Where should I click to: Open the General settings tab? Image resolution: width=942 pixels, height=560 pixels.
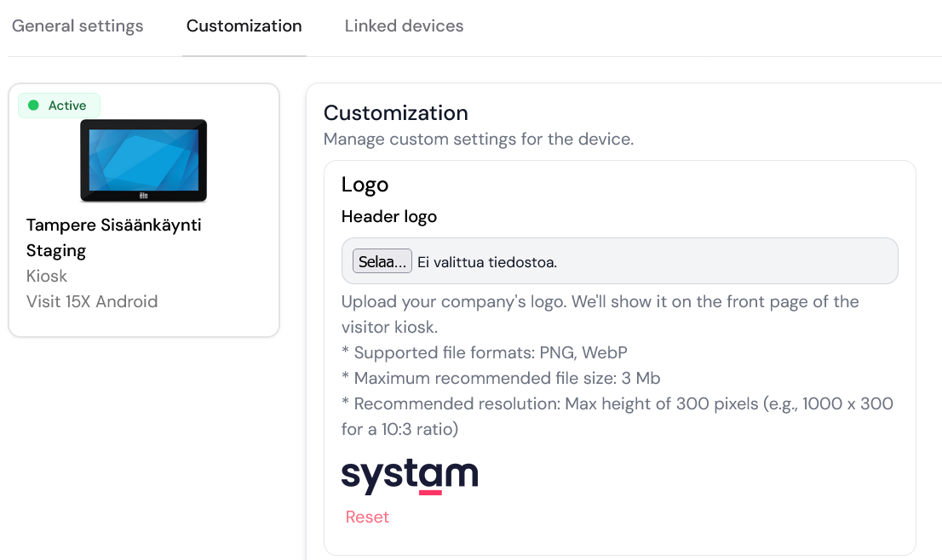pyautogui.click(x=78, y=26)
